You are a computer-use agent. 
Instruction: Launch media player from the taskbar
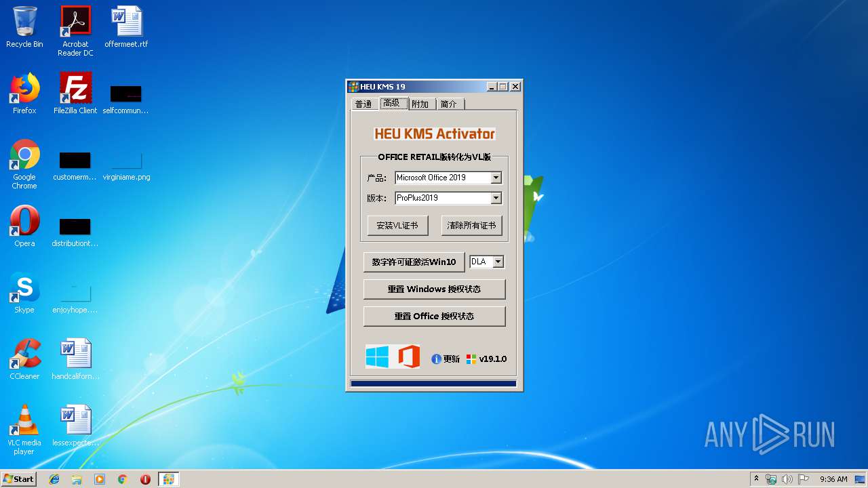click(100, 479)
